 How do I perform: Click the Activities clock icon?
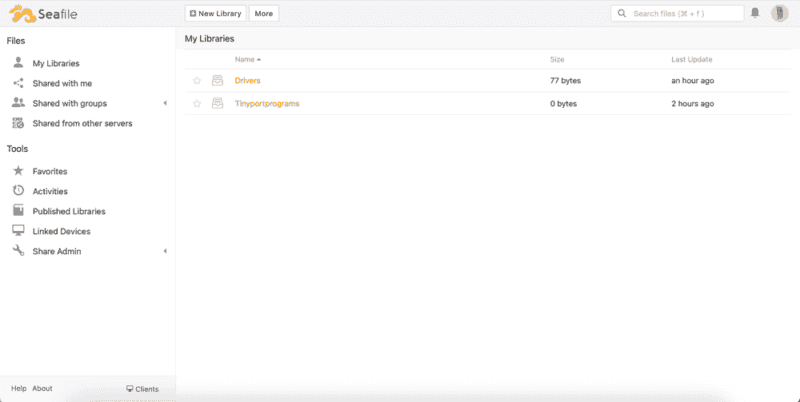click(18, 191)
